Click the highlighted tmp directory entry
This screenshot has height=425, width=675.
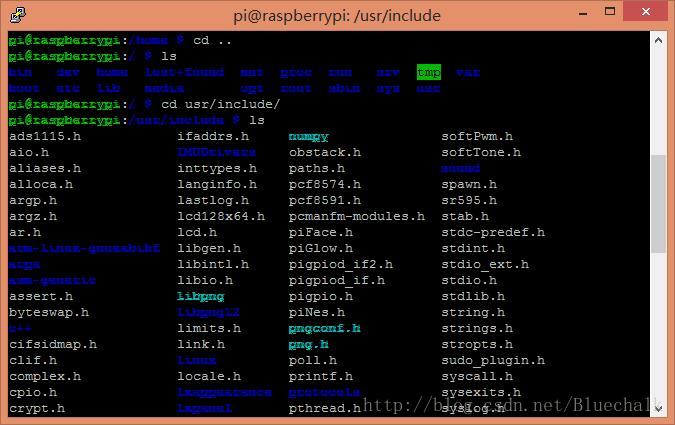428,72
